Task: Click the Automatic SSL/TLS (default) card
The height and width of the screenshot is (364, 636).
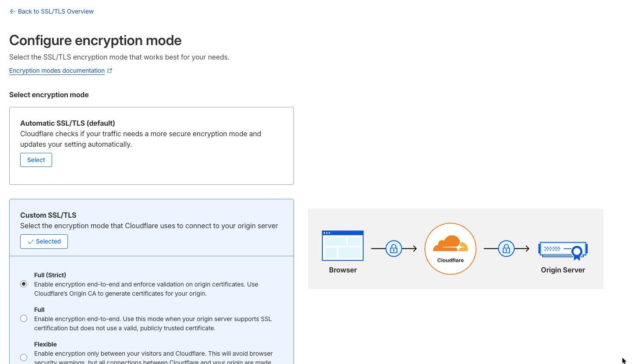Action: 151,145
